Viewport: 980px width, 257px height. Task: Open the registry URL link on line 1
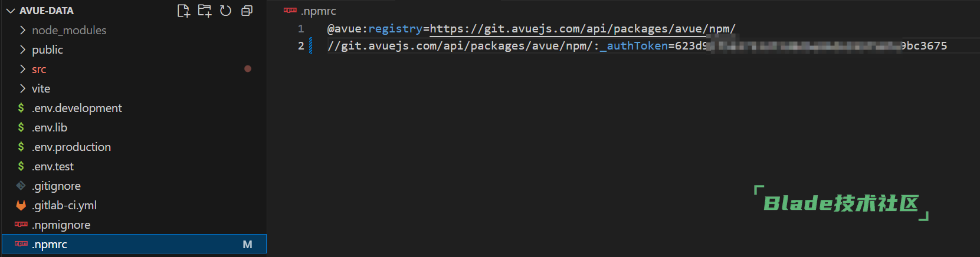(x=582, y=28)
